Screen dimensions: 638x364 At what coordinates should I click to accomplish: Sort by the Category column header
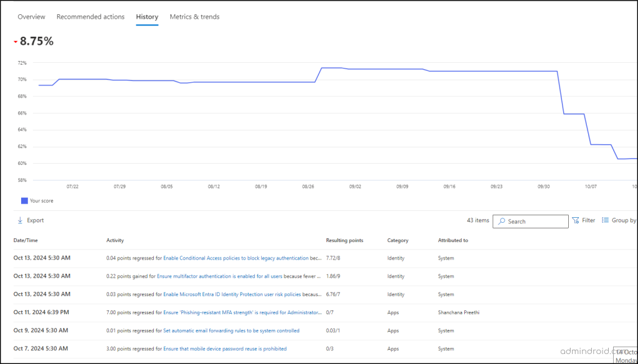[398, 240]
